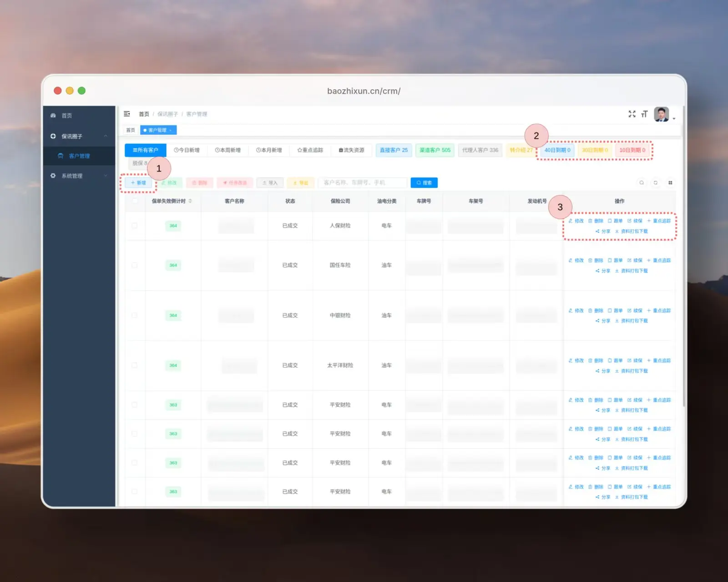728x582 pixels.
Task: Toggle the search visibility magnifier icon at right
Action: [642, 183]
